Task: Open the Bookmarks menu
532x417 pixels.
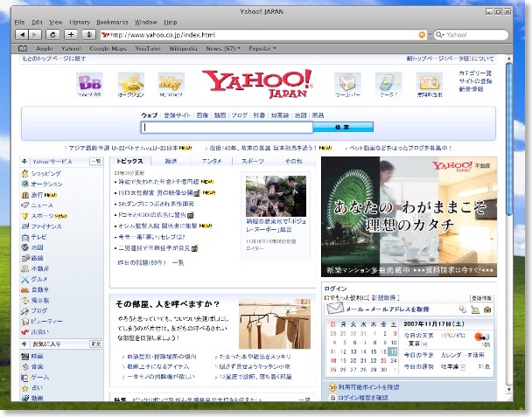Action: coord(112,23)
